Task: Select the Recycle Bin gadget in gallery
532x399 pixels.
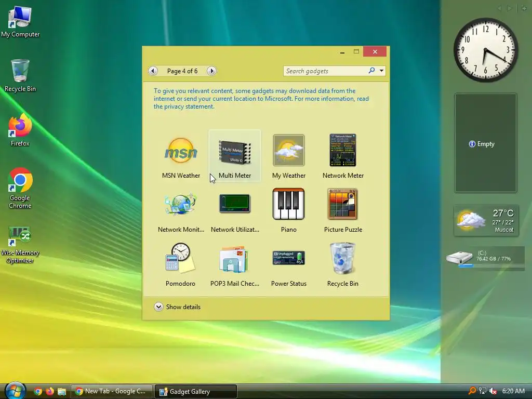Action: tap(343, 264)
